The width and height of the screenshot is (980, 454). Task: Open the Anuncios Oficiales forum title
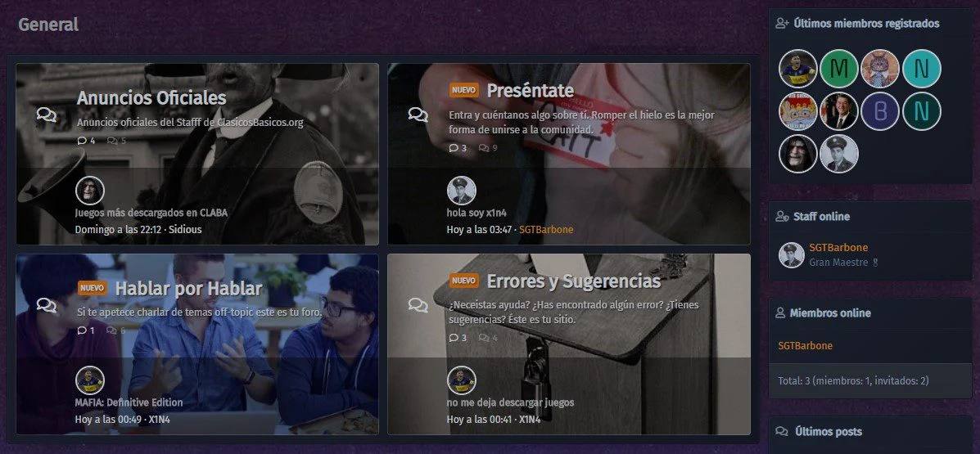pos(151,98)
